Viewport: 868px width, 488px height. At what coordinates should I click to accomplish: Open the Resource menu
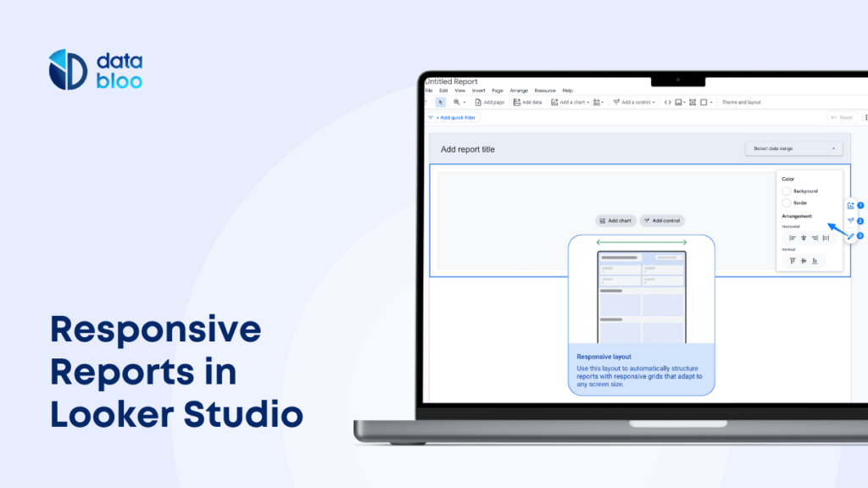coord(544,90)
